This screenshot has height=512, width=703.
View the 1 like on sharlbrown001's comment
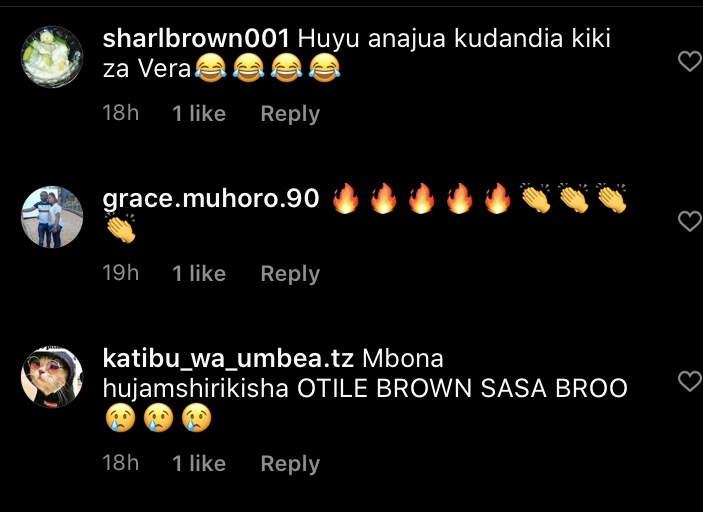(199, 113)
